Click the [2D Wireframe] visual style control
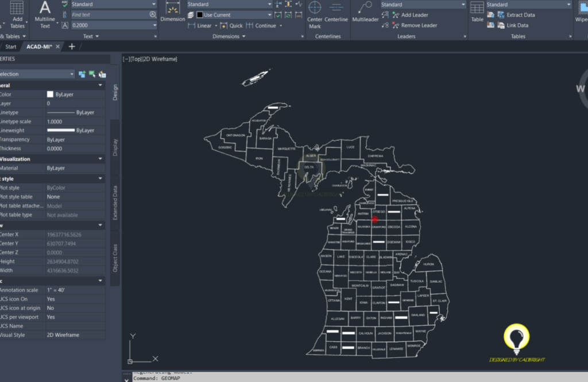Image resolution: width=588 pixels, height=382 pixels. pos(160,59)
